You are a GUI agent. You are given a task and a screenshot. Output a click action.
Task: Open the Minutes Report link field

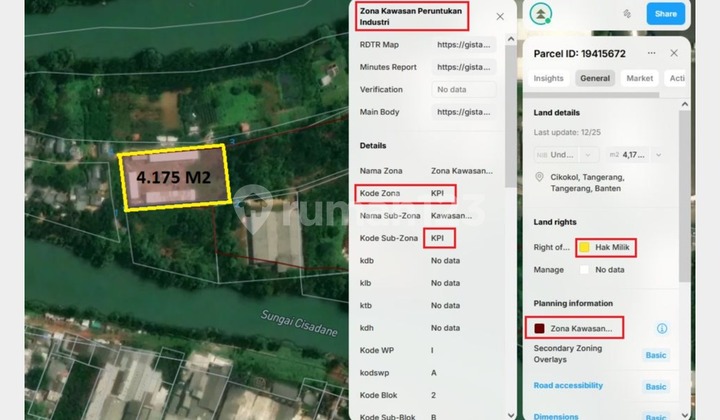464,67
